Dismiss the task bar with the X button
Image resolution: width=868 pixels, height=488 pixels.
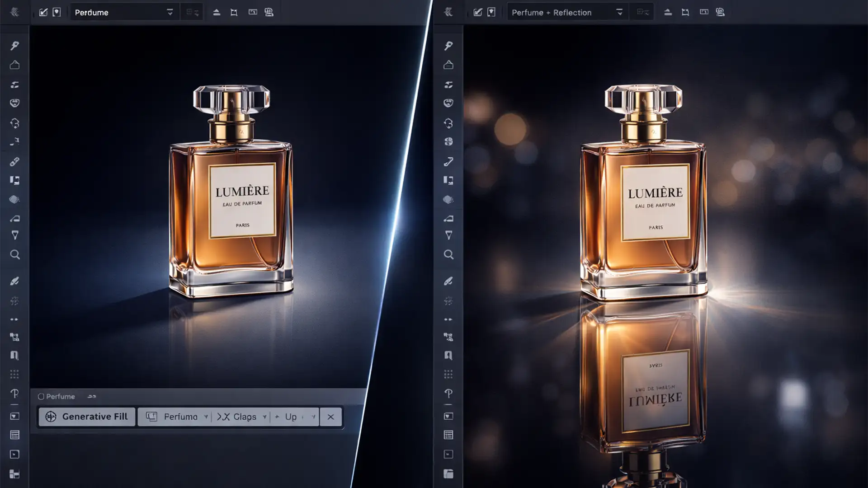pyautogui.click(x=331, y=417)
